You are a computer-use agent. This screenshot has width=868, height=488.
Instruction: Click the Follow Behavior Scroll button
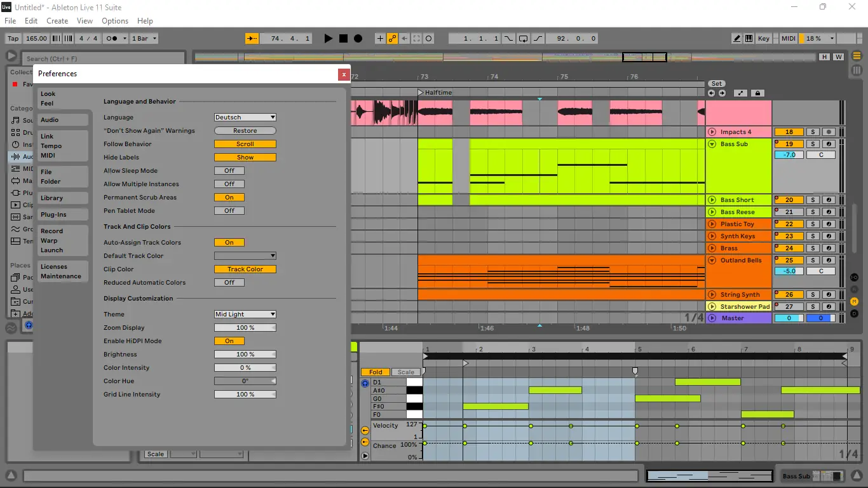tap(245, 144)
